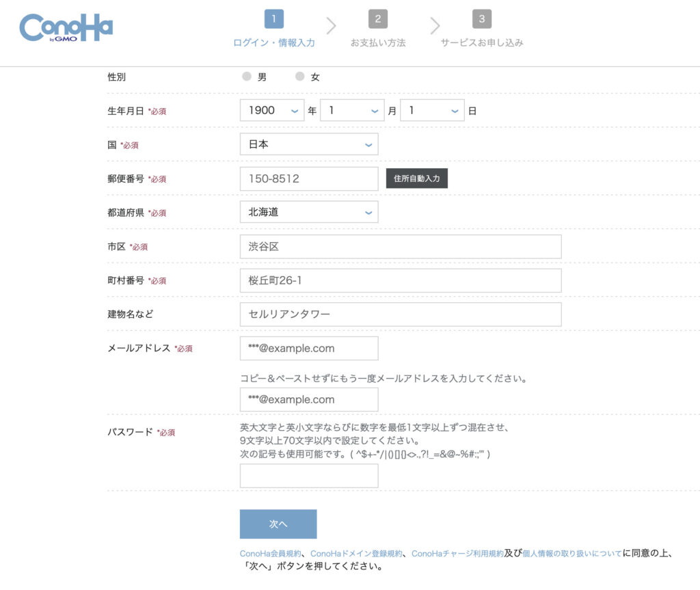
Task: Open the ConoHa会員規約 link
Action: point(271,553)
